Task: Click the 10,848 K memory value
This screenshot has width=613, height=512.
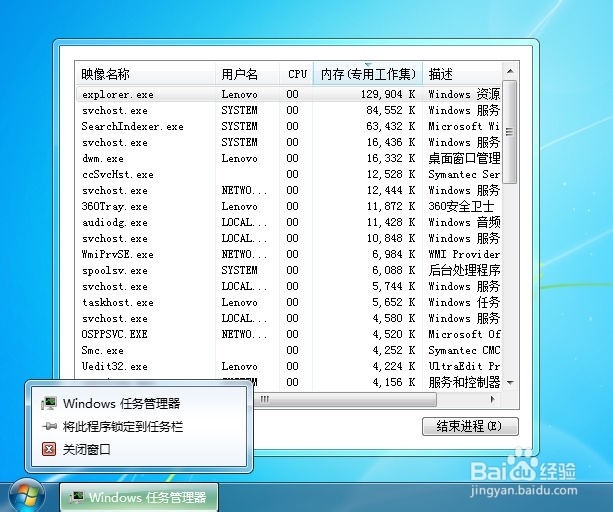Action: coord(391,238)
